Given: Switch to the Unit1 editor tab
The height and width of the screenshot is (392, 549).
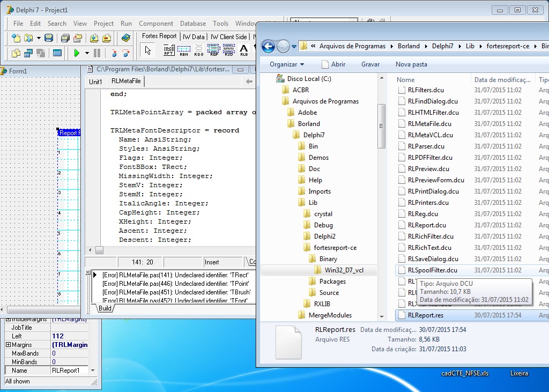Looking at the screenshot, I should click(x=95, y=82).
